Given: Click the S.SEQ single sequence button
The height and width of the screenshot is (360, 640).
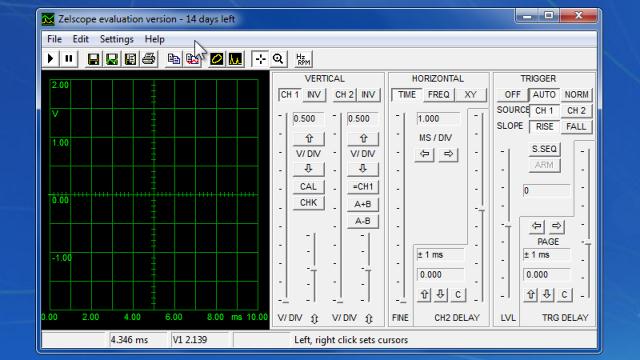Looking at the screenshot, I should click(x=544, y=149).
